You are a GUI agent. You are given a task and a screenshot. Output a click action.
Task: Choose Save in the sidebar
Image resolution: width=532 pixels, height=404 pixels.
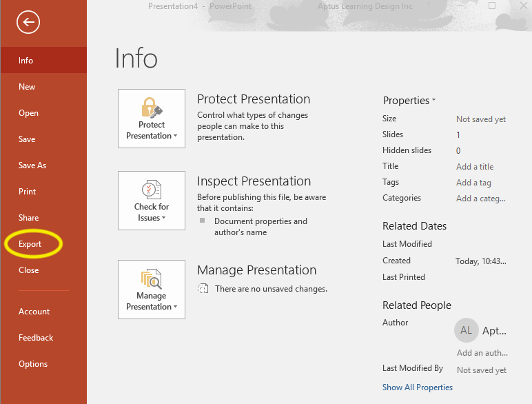pos(43,139)
